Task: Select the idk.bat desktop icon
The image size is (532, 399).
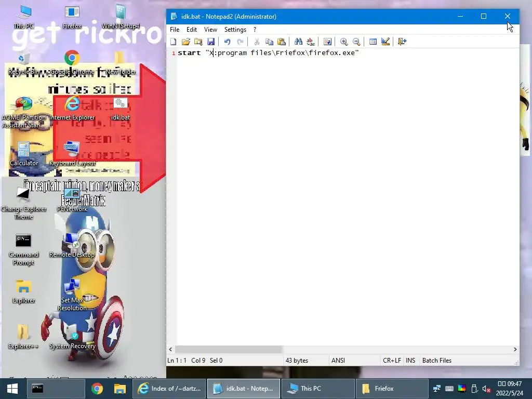Action: (x=121, y=109)
